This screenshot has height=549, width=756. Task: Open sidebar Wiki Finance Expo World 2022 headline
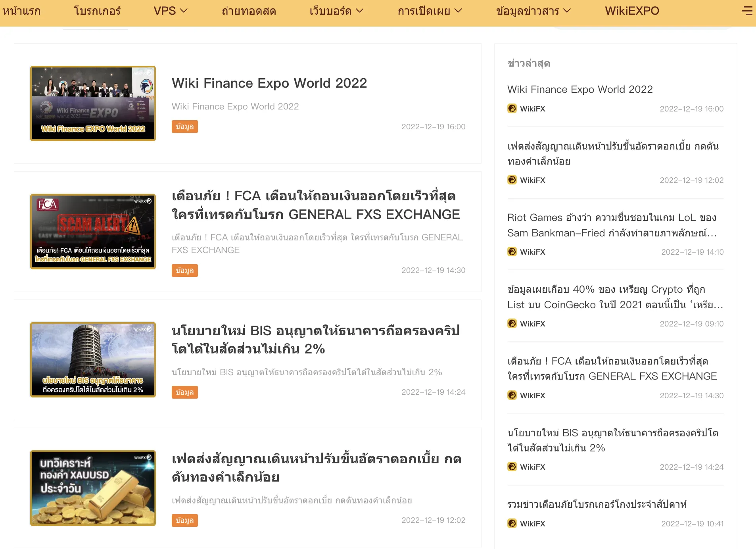point(580,89)
